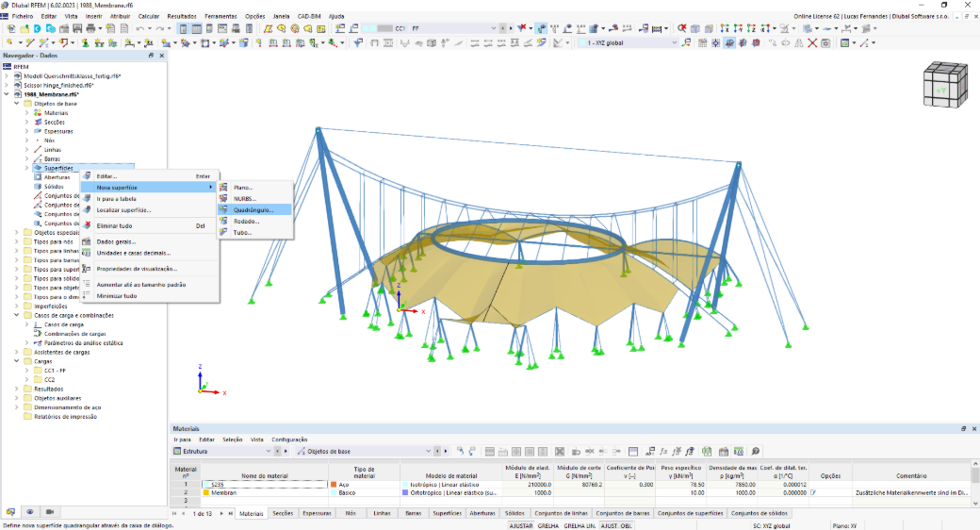This screenshot has width=980, height=530.
Task: Click the eye icon at navigator bottom
Action: pos(30,512)
